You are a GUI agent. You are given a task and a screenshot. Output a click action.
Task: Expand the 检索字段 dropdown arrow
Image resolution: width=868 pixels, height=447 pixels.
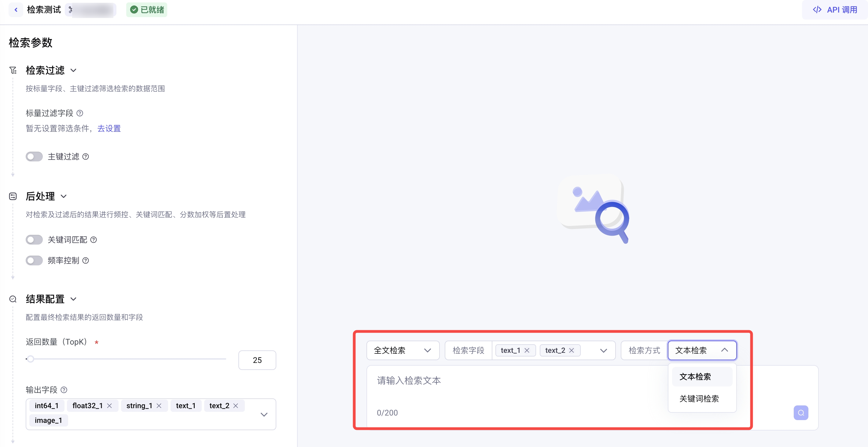point(604,351)
